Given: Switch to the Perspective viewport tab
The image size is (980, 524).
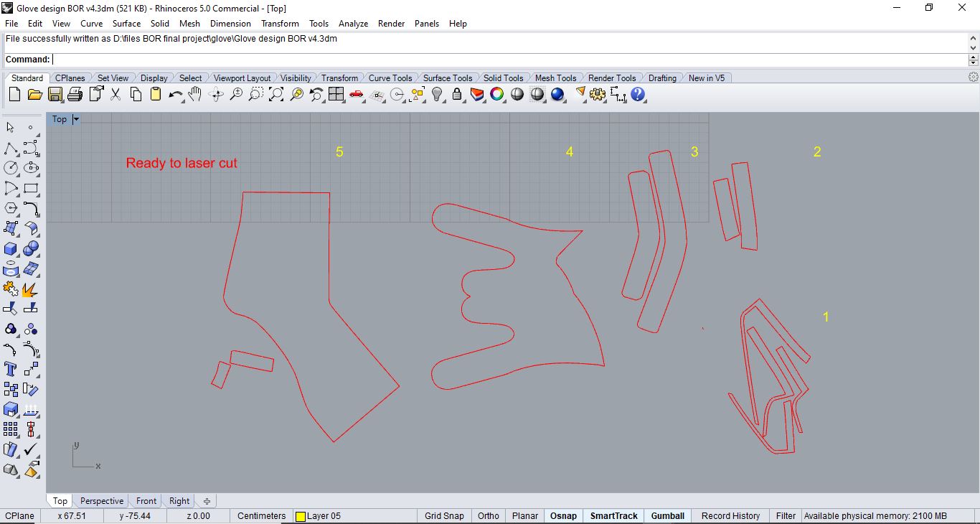Looking at the screenshot, I should 102,501.
